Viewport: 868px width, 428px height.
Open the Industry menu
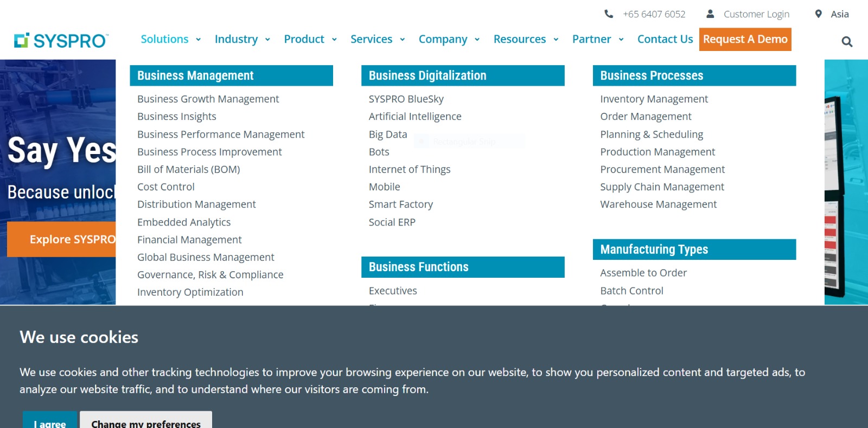point(237,39)
